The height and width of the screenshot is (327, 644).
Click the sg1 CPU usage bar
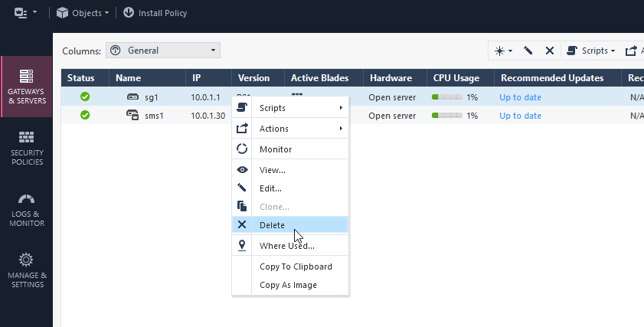[x=447, y=97]
